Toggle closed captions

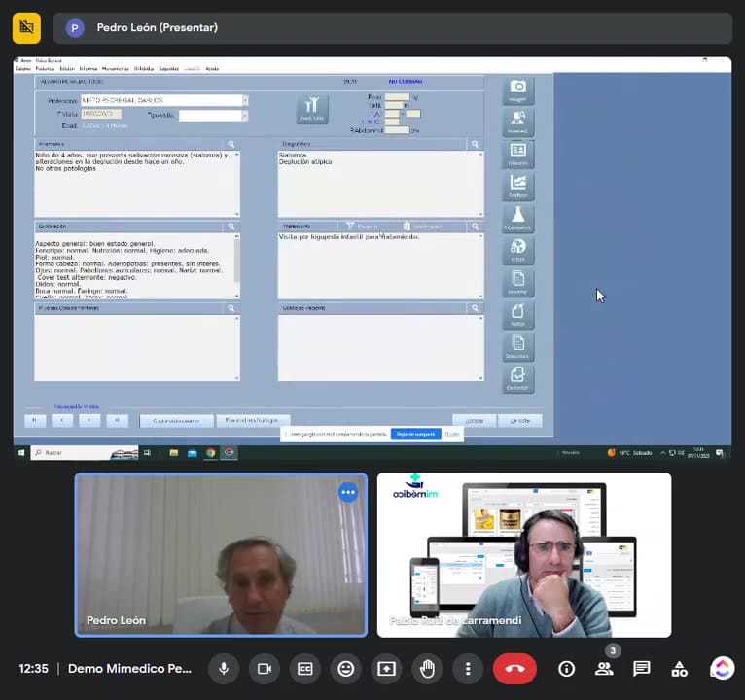tap(305, 669)
